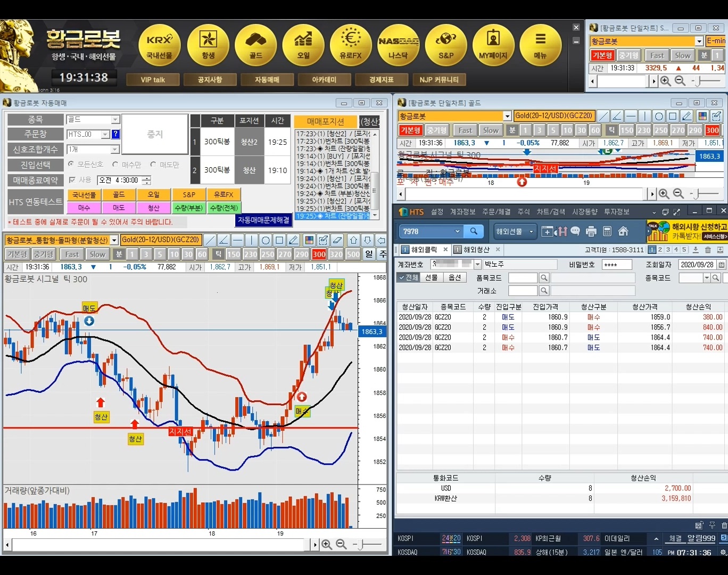The image size is (728, 575).
Task: Click the 비밀번호 password field
Action: tap(617, 265)
